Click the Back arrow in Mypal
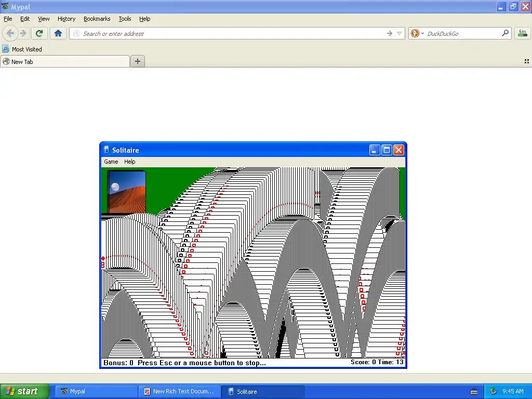 pyautogui.click(x=10, y=33)
